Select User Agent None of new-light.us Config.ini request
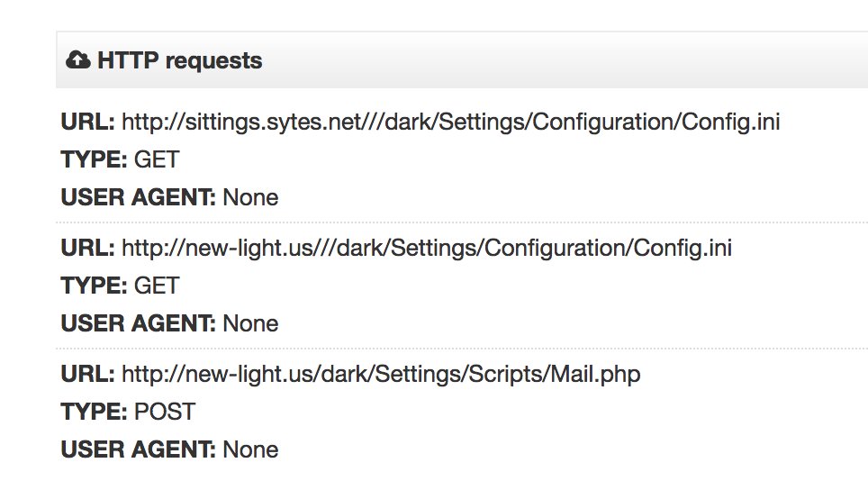The height and width of the screenshot is (490, 868). 250,324
